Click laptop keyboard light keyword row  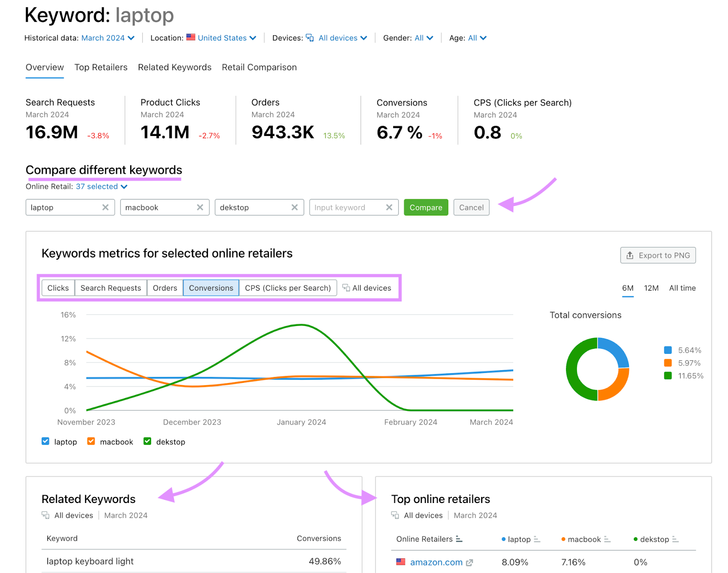tap(194, 561)
